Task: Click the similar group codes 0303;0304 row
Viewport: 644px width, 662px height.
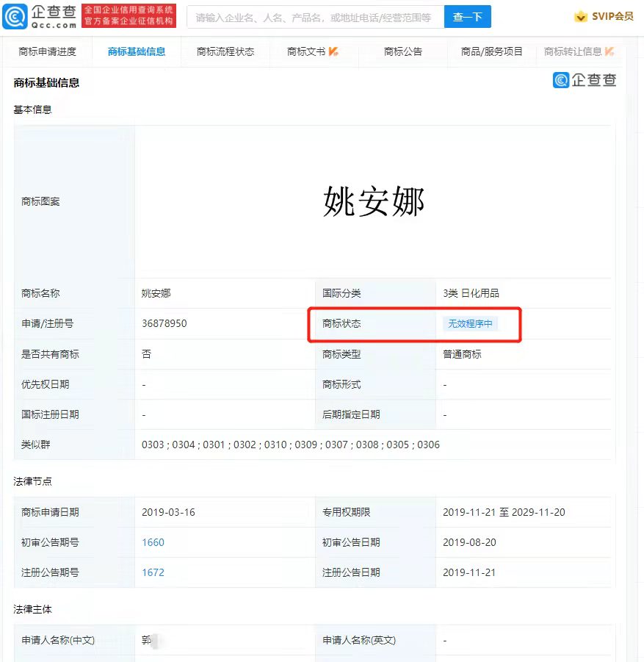Action: tap(291, 445)
